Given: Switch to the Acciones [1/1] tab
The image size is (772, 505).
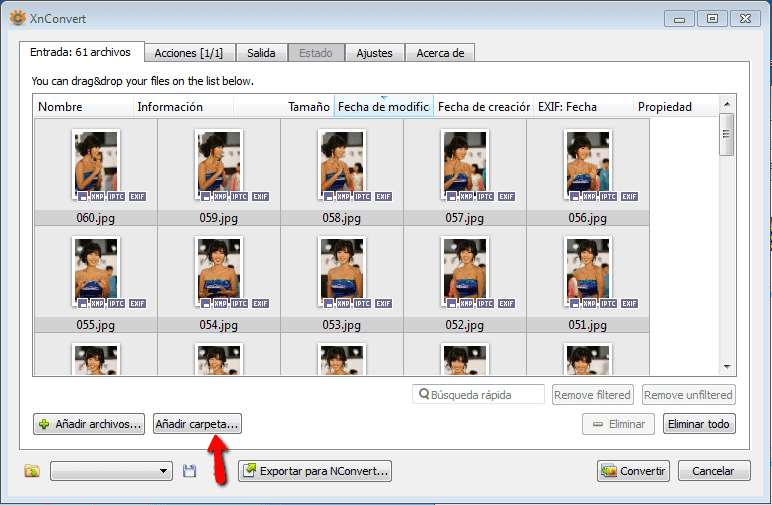Looking at the screenshot, I should coord(189,53).
